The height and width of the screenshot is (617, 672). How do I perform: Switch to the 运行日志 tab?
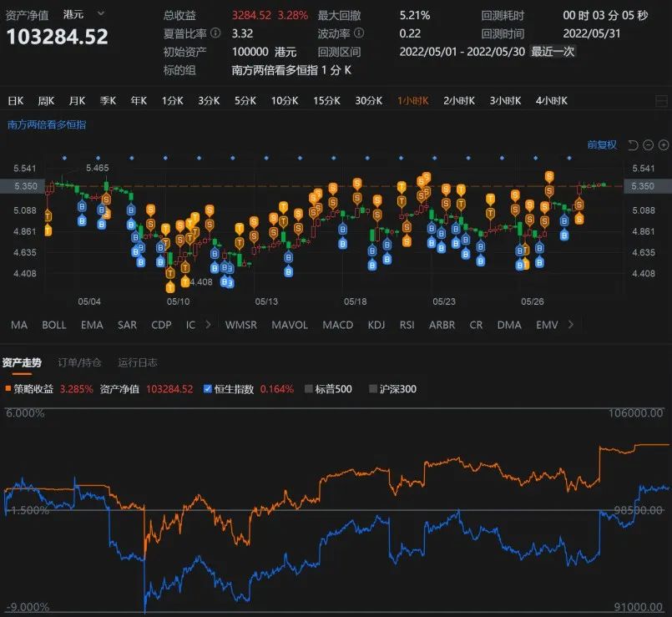(x=139, y=363)
